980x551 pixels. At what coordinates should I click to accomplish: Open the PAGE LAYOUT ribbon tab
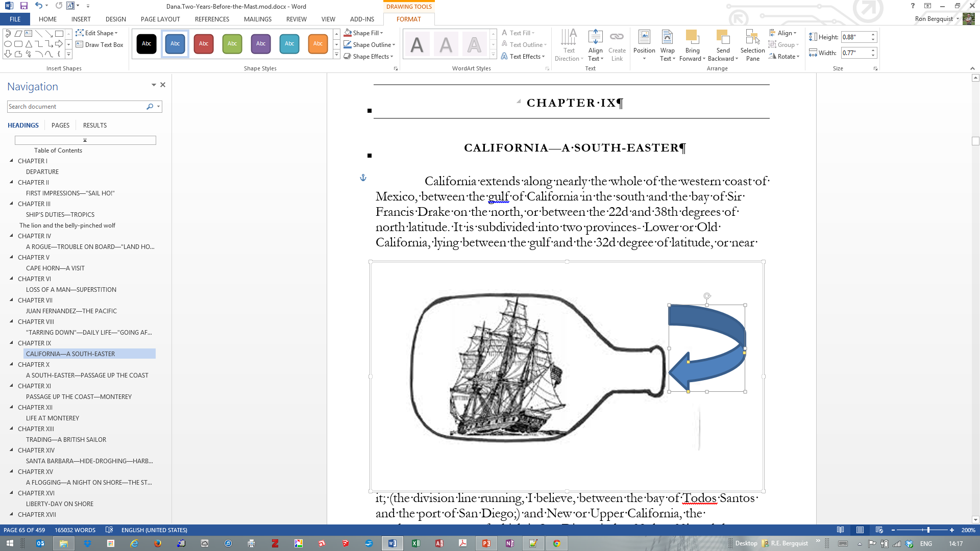(160, 19)
